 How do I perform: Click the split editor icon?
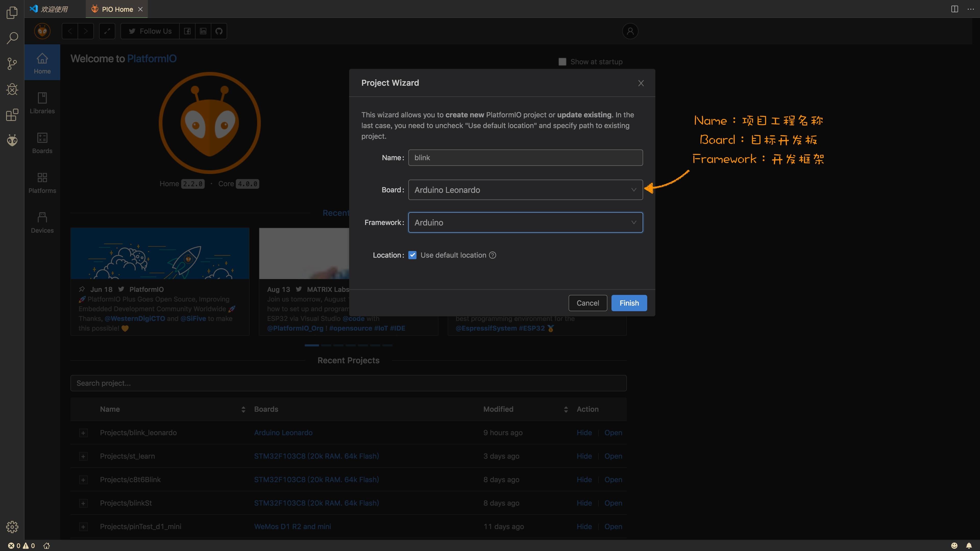[954, 9]
